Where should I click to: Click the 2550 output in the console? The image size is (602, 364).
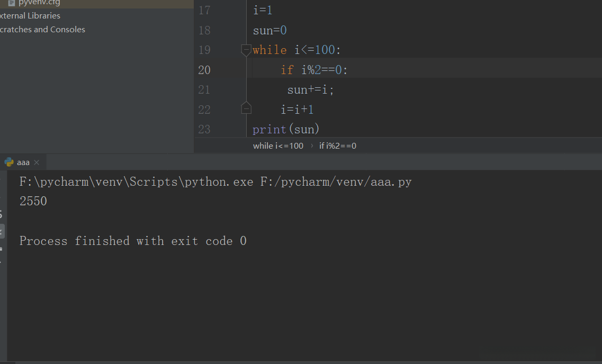(x=33, y=201)
